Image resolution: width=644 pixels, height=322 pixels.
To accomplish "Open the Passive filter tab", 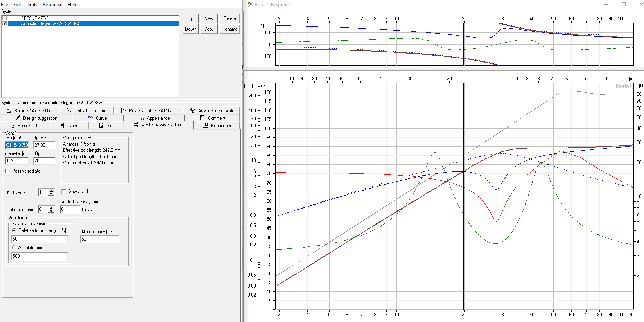I will (x=25, y=126).
